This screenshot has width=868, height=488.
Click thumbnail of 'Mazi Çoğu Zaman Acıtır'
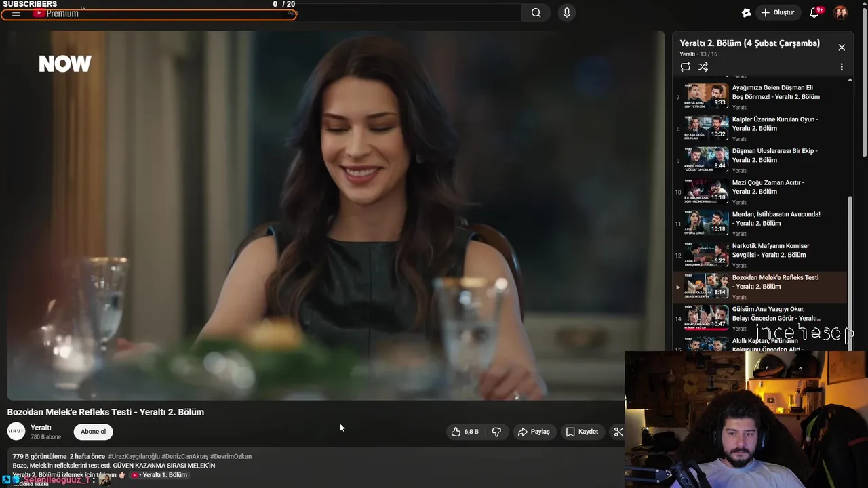[707, 190]
